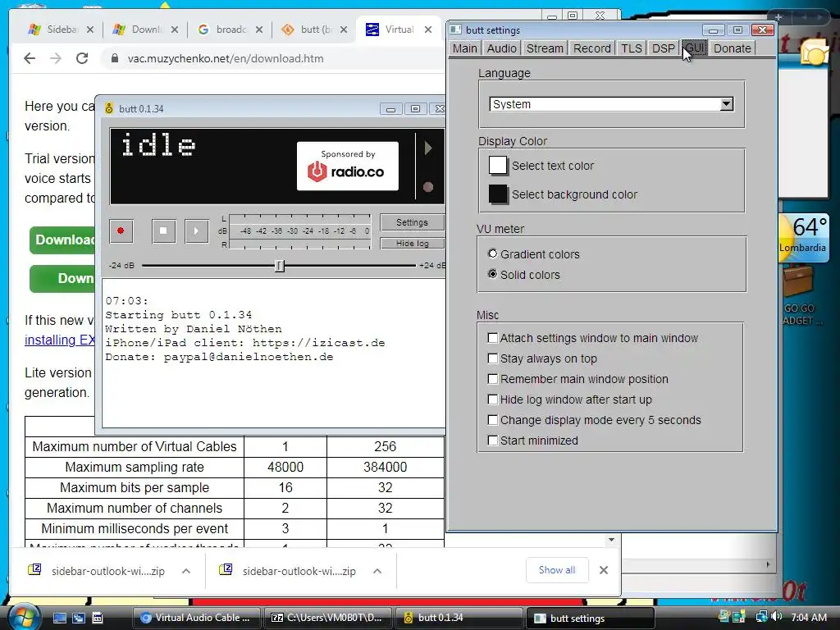Expand options for second downloaded zip
Viewport: 840px width, 630px height.
[x=377, y=571]
